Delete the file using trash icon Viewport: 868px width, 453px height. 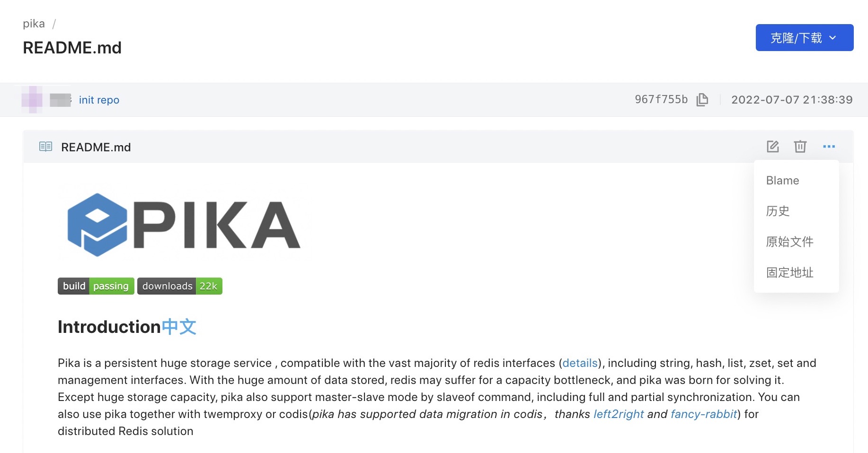click(800, 147)
